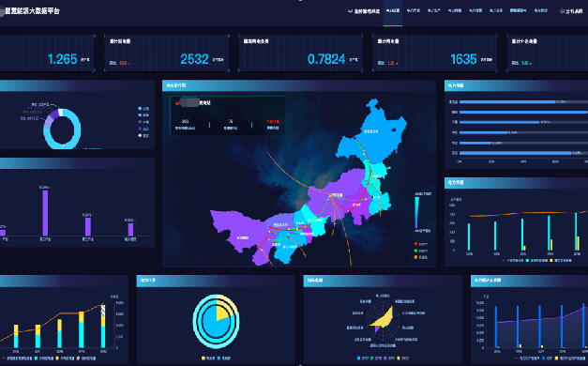
Task: Click the exit icon at top right
Action: tap(562, 11)
